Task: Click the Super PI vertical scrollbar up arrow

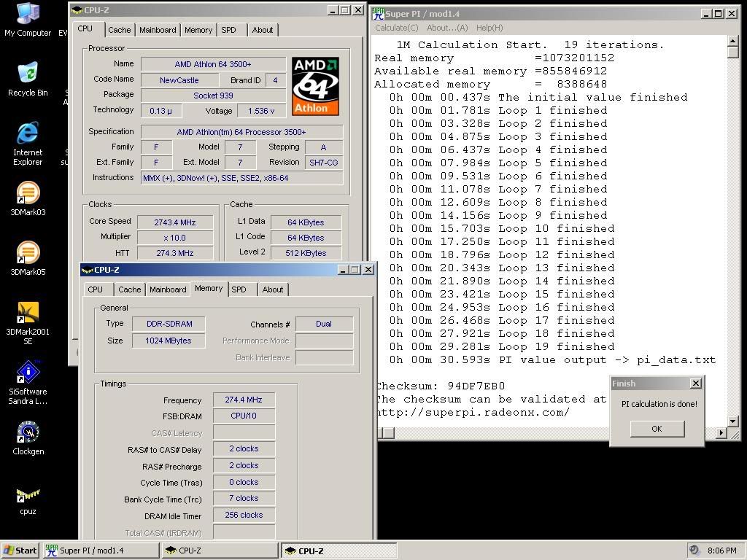Action: pos(733,42)
